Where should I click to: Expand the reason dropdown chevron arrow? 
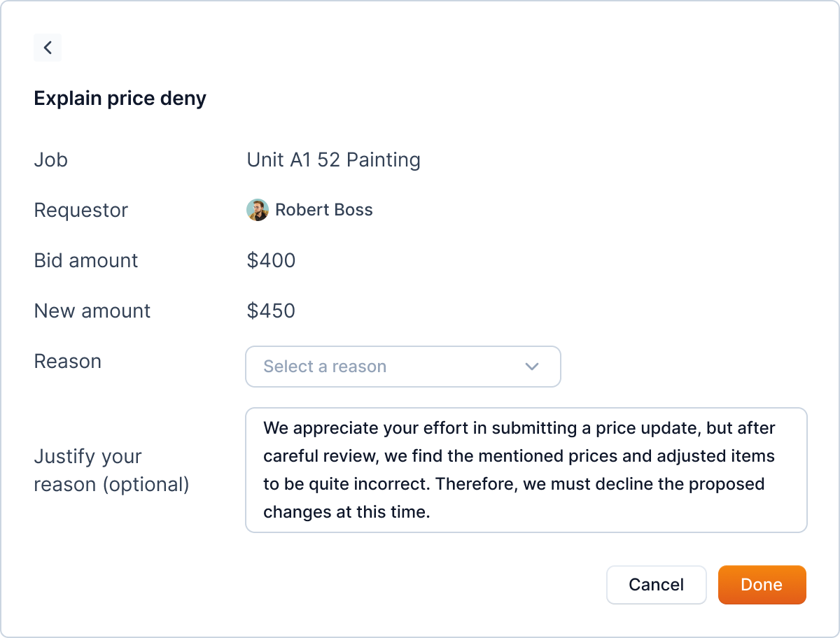pos(532,367)
